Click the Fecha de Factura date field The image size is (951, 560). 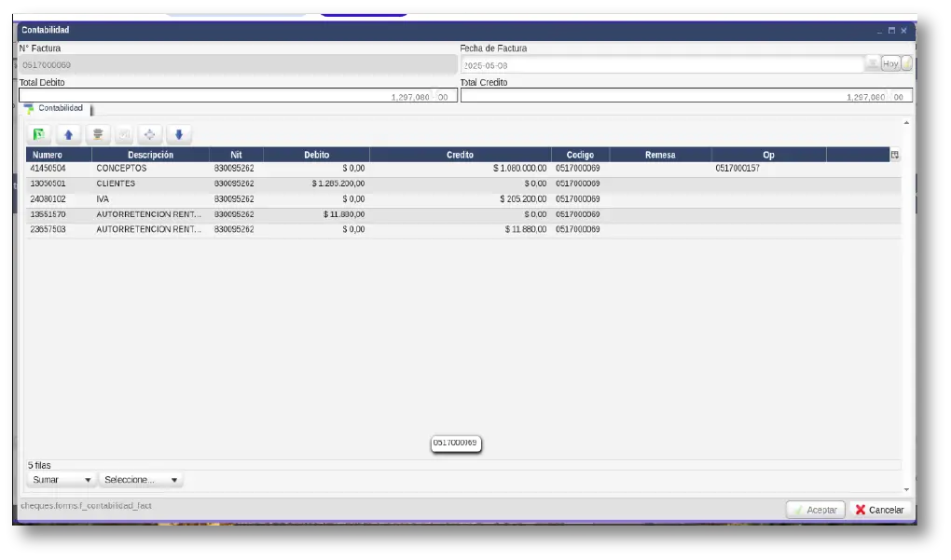662,65
